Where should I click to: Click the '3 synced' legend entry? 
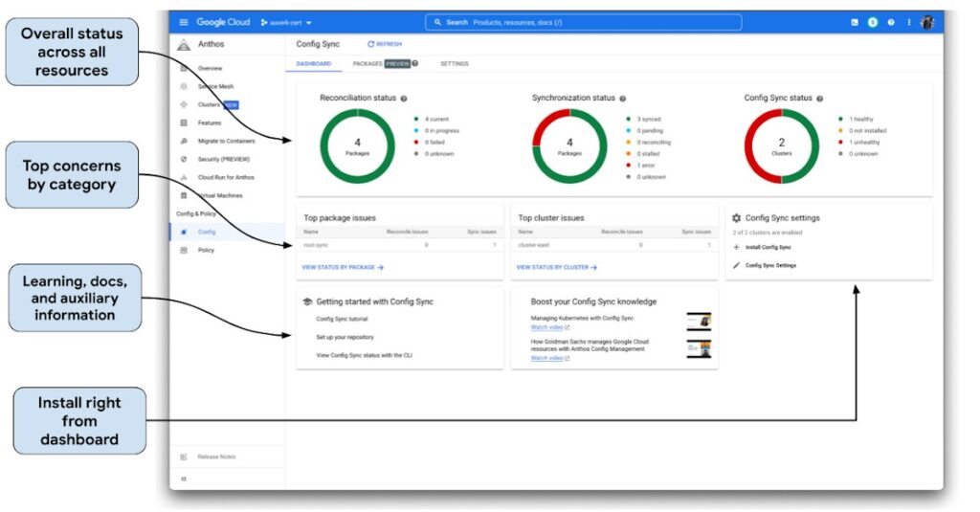coord(643,119)
